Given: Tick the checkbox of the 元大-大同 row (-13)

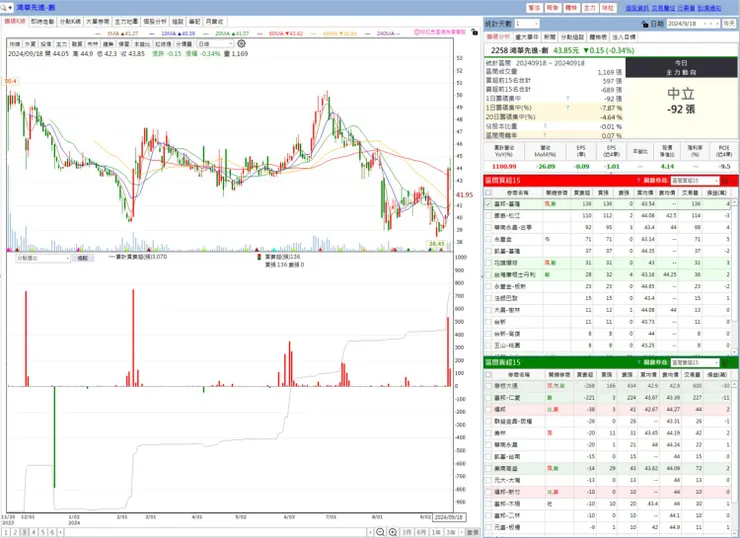Looking at the screenshot, I should (x=488, y=480).
